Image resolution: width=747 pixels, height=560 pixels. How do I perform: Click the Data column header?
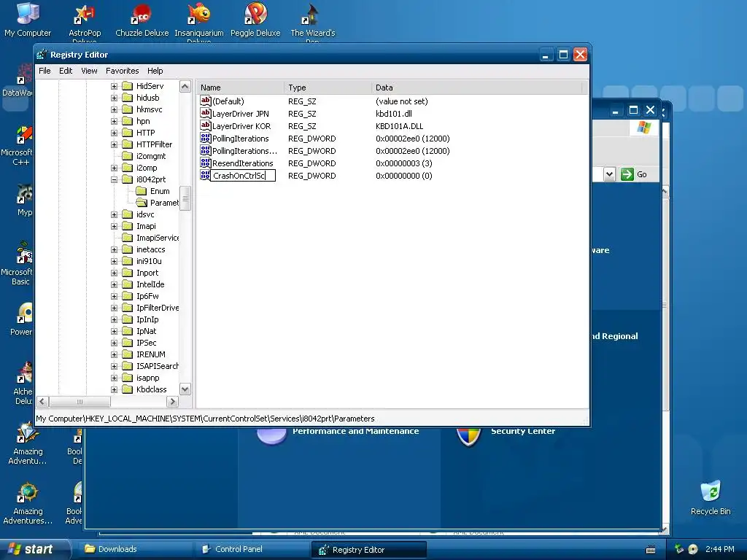click(x=477, y=87)
